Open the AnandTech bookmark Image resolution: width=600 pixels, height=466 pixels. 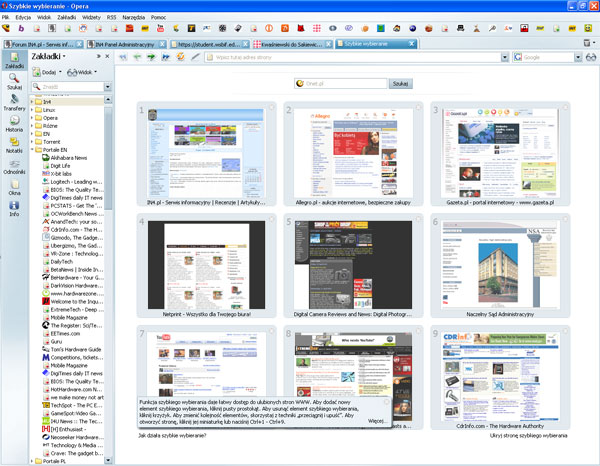(x=72, y=222)
